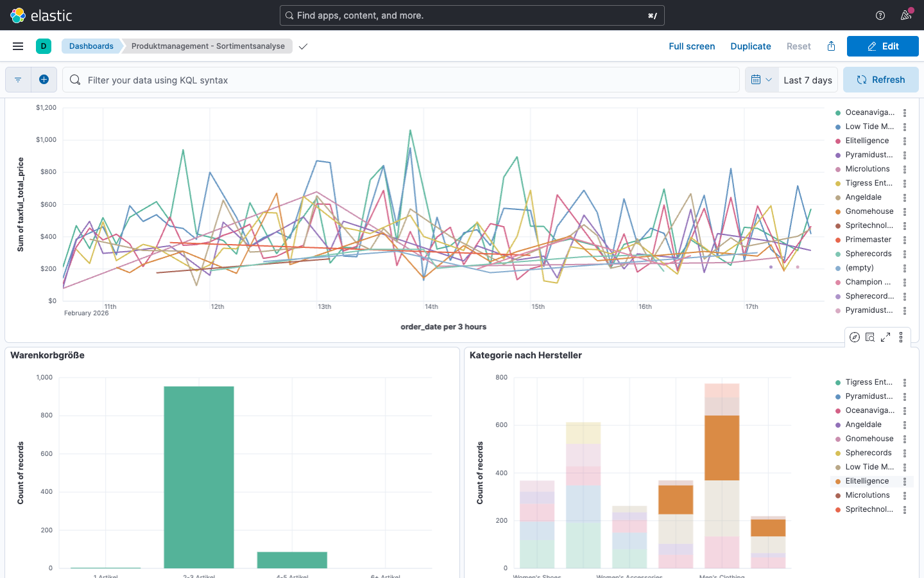Explore panel data with the compass icon
Viewport: 924px width, 578px height.
[854, 337]
